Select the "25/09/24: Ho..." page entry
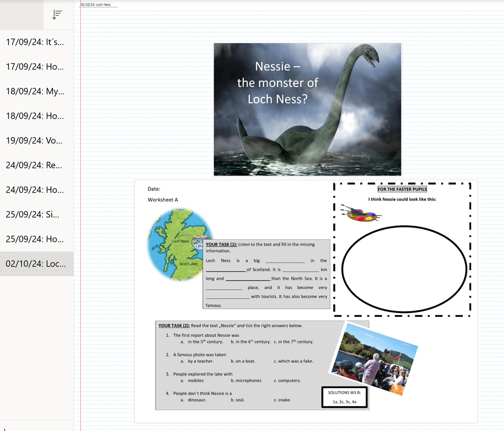Viewport: 504px width, 431px height. pyautogui.click(x=35, y=239)
